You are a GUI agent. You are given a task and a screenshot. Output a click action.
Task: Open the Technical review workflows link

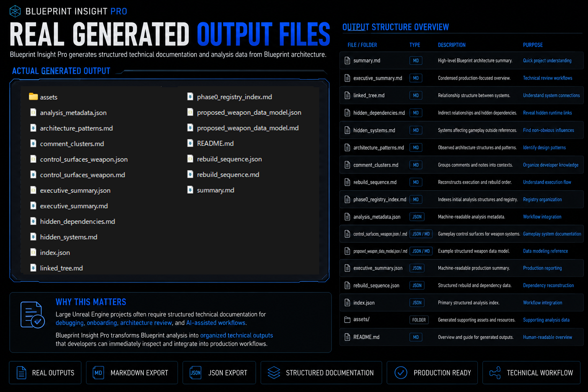pyautogui.click(x=547, y=78)
